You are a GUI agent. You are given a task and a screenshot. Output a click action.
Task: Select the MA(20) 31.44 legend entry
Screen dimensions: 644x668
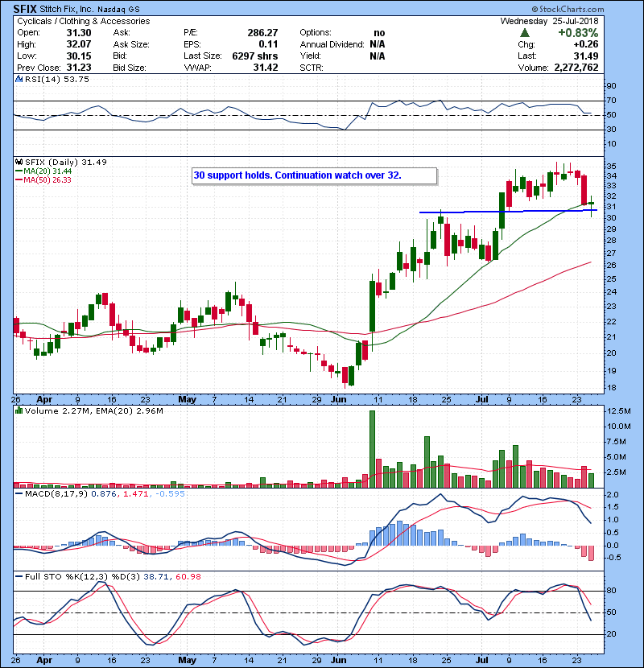pos(43,171)
